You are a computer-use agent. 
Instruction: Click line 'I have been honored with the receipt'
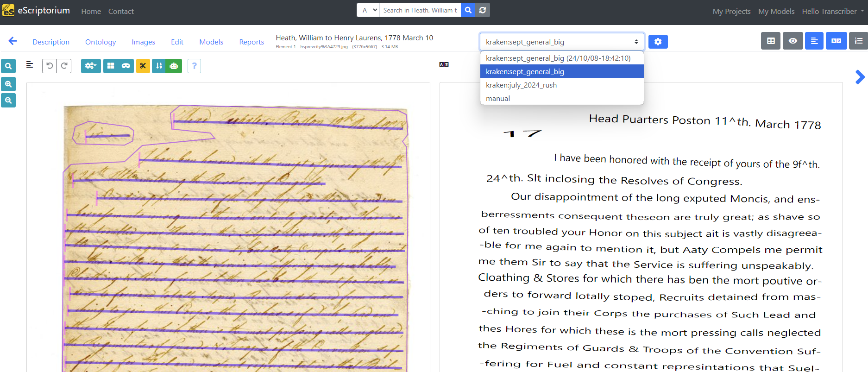click(x=687, y=161)
